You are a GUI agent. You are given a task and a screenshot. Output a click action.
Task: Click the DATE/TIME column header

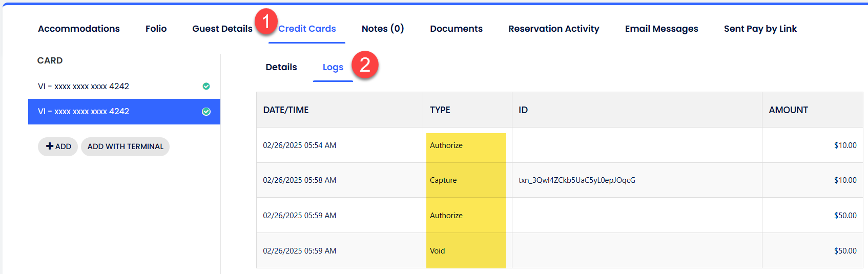pos(286,110)
